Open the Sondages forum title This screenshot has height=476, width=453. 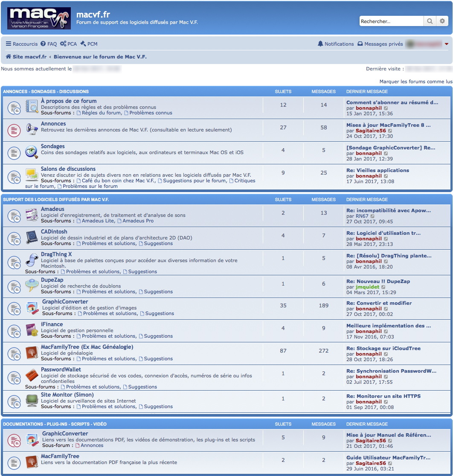click(53, 146)
